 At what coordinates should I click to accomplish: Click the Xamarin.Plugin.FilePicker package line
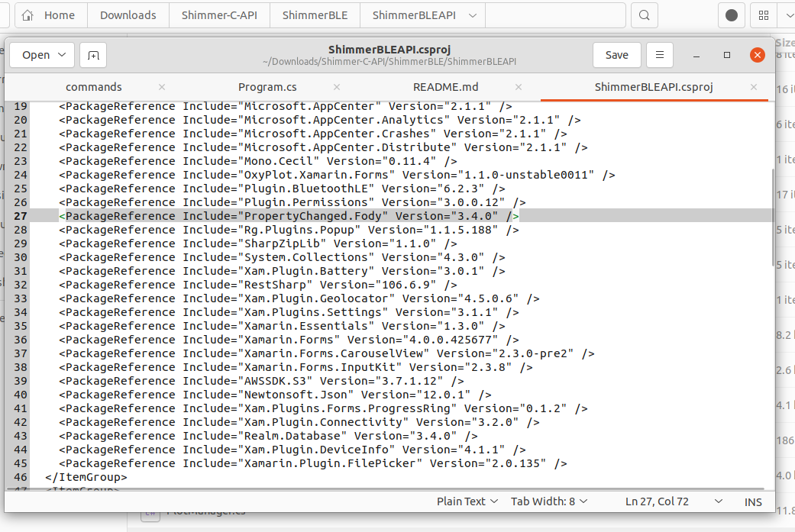point(313,463)
